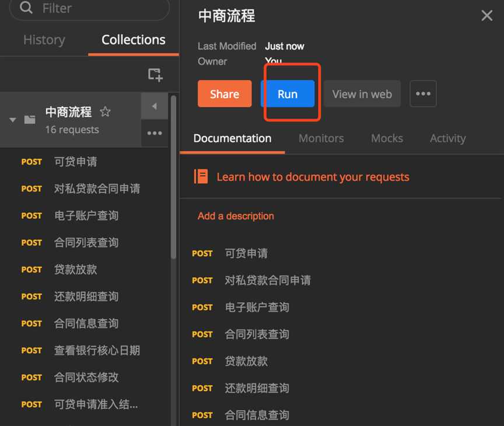Click the Share button
Viewport: 504px width, 426px height.
[225, 94]
